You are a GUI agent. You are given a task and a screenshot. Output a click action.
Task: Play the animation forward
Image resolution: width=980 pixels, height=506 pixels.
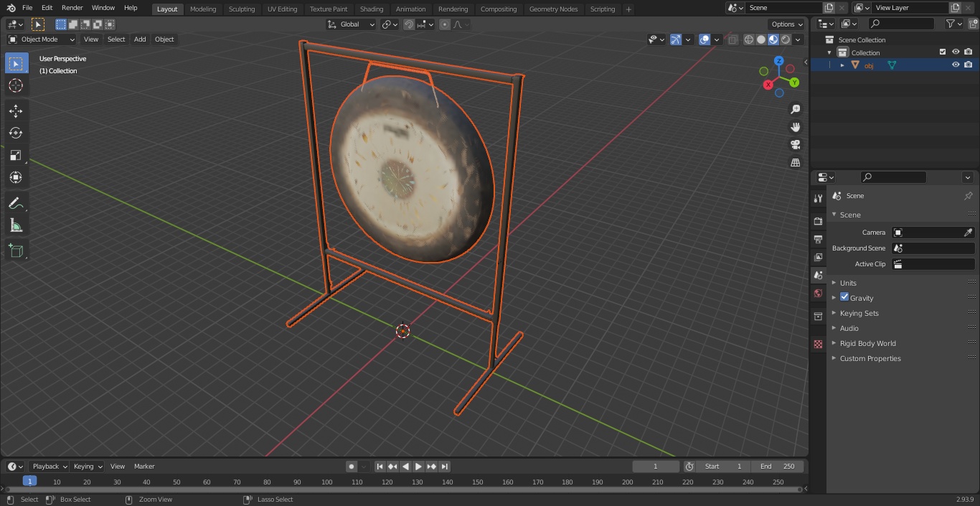[x=418, y=467]
